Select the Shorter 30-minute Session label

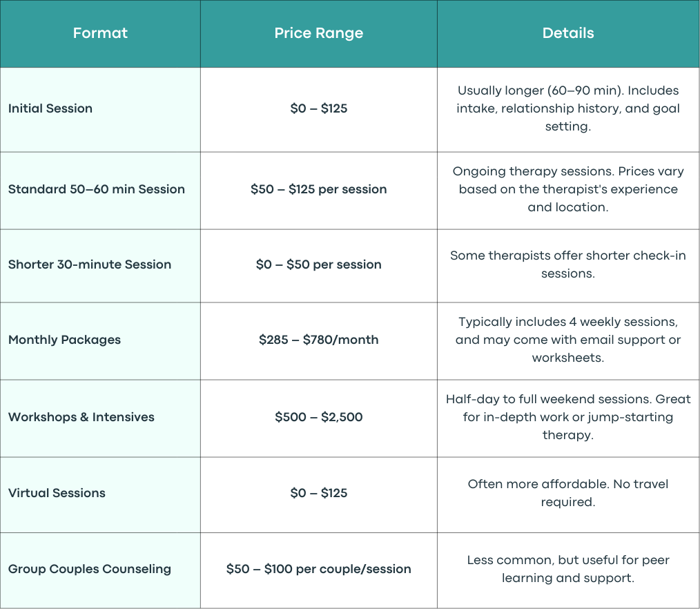click(90, 264)
